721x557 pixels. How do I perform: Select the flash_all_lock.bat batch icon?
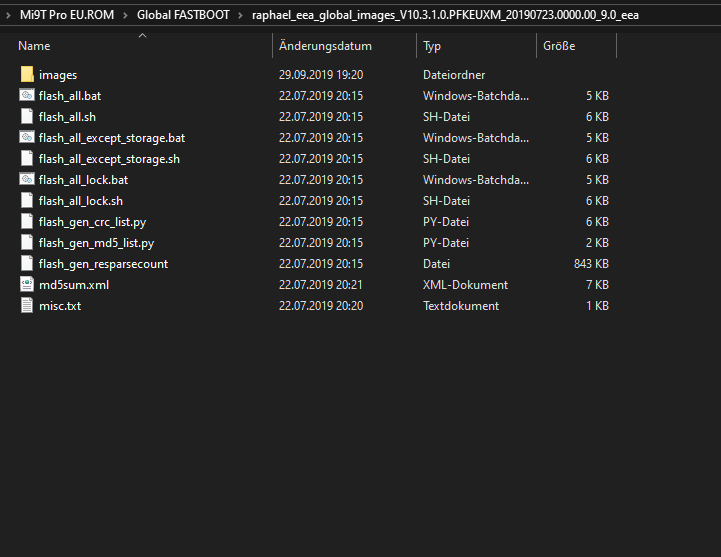click(27, 179)
